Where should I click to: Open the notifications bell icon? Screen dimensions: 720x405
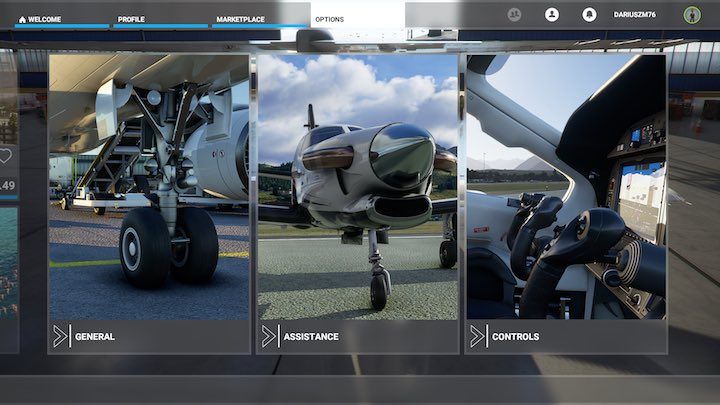point(589,15)
